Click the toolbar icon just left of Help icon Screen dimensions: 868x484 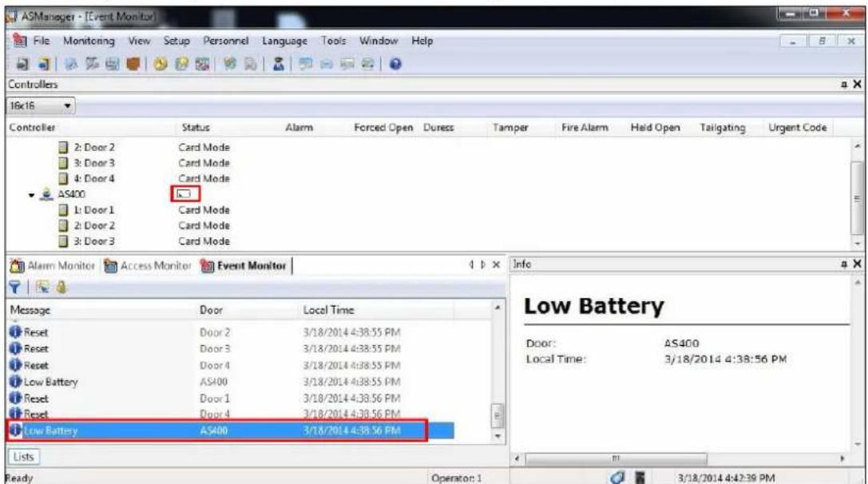[367, 64]
